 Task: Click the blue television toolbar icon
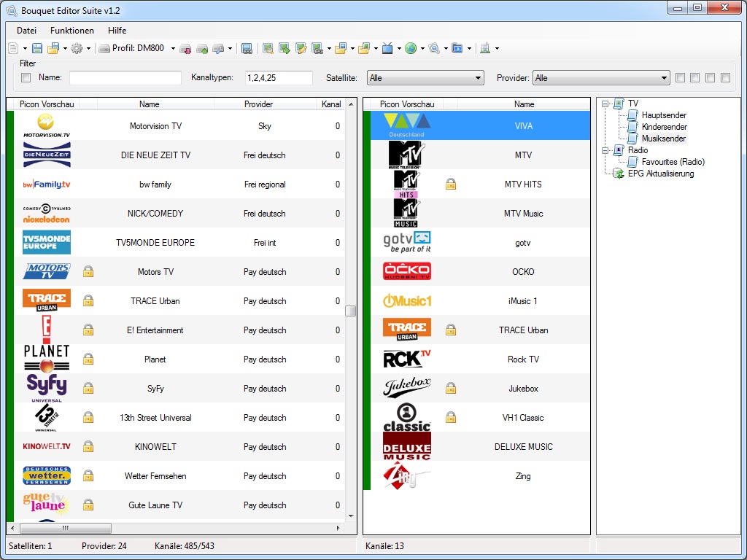point(388,48)
